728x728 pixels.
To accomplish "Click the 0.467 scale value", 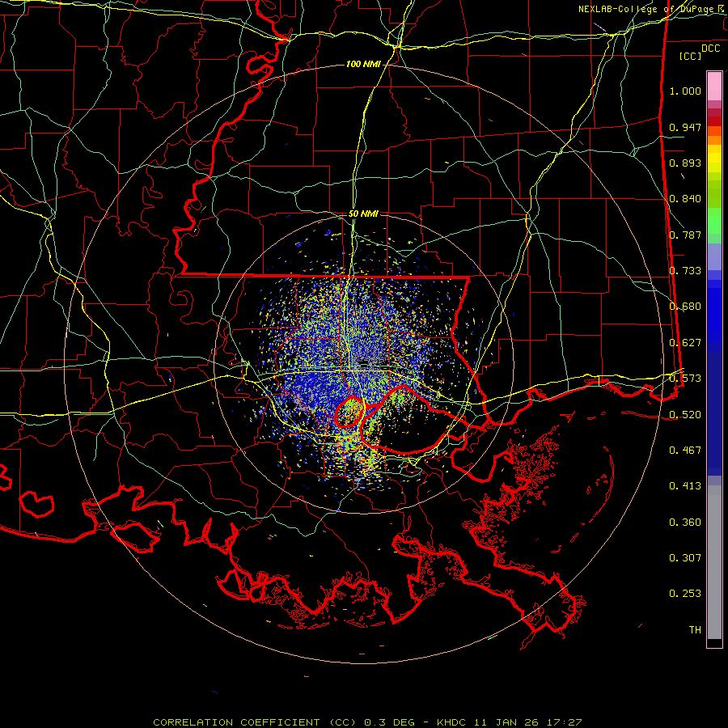I will pyautogui.click(x=685, y=451).
